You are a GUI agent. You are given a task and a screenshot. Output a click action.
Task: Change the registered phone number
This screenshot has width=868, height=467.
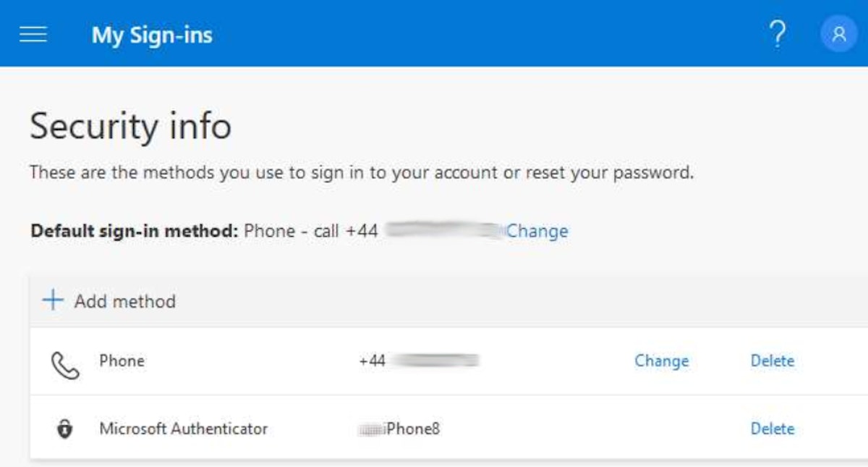pyautogui.click(x=661, y=361)
